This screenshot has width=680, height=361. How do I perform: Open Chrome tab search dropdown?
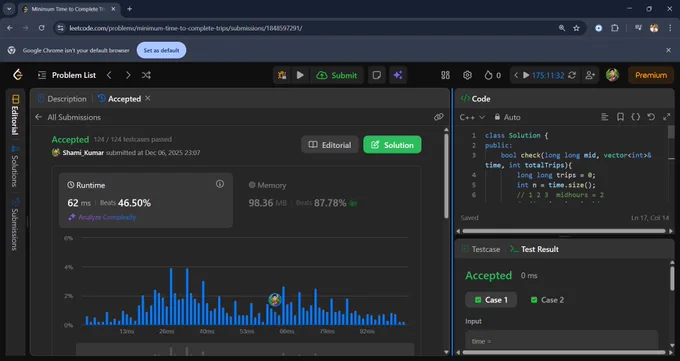tap(9, 9)
